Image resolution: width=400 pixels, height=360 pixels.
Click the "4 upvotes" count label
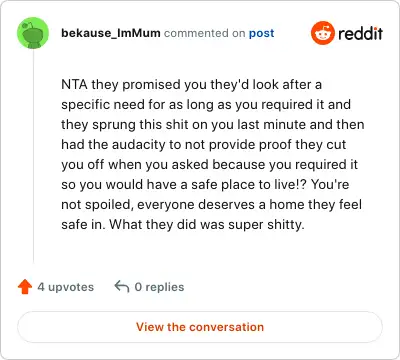click(66, 287)
